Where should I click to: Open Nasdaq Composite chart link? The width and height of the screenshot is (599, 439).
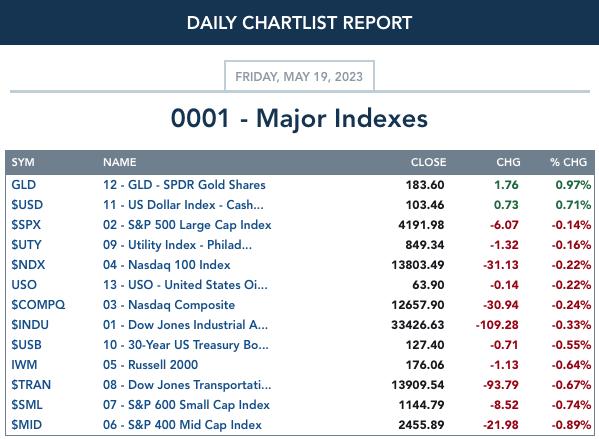(x=169, y=305)
